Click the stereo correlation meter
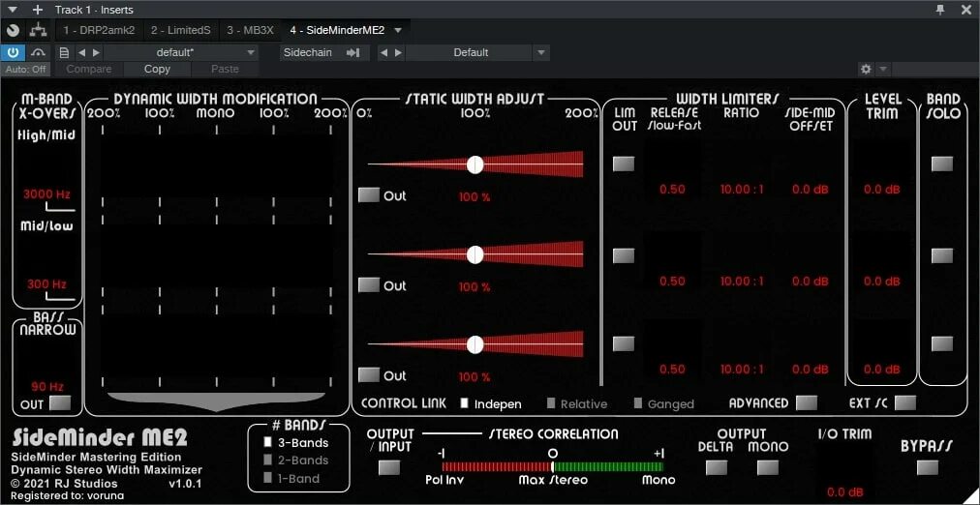 click(553, 466)
